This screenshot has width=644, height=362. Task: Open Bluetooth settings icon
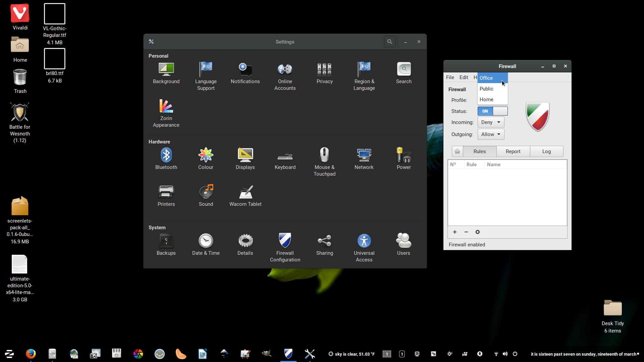click(x=166, y=156)
